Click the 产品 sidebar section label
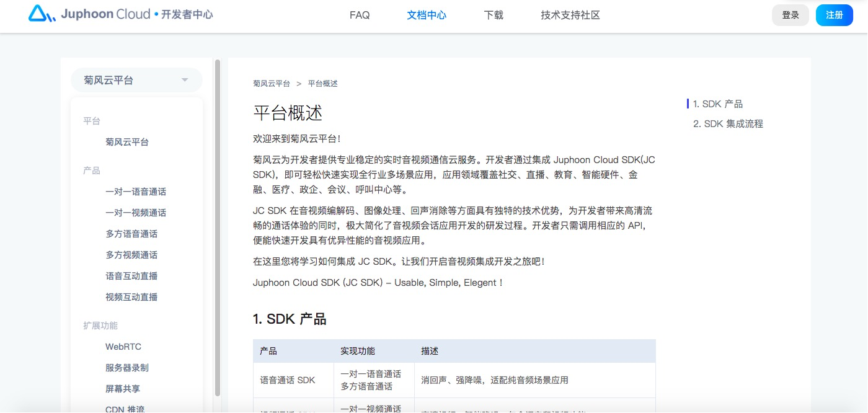The width and height of the screenshot is (868, 413). point(92,171)
